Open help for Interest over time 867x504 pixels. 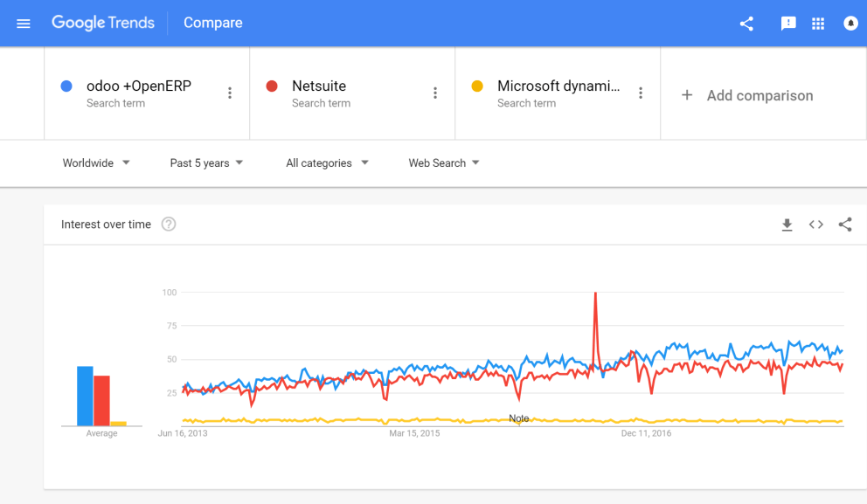(x=169, y=224)
